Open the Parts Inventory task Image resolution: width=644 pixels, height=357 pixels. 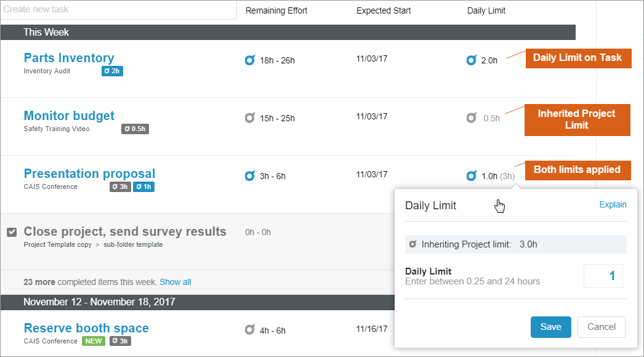click(x=69, y=58)
